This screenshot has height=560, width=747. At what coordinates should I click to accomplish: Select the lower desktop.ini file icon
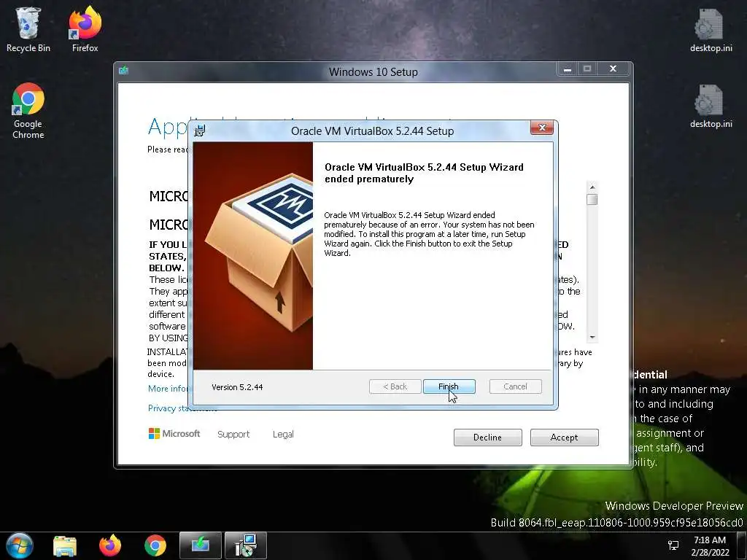711,106
